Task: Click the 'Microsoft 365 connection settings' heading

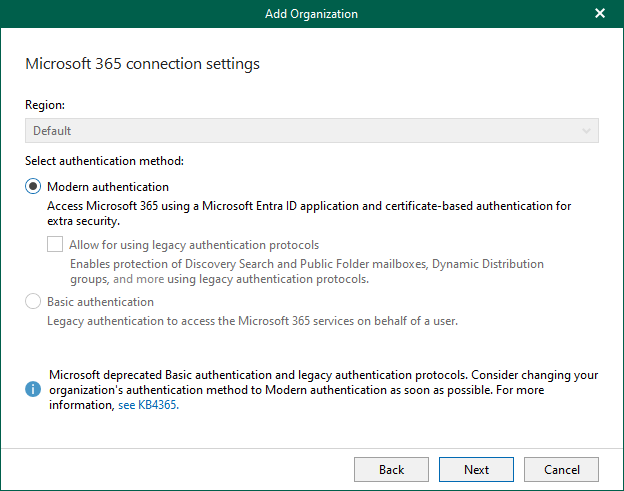Action: 142,64
